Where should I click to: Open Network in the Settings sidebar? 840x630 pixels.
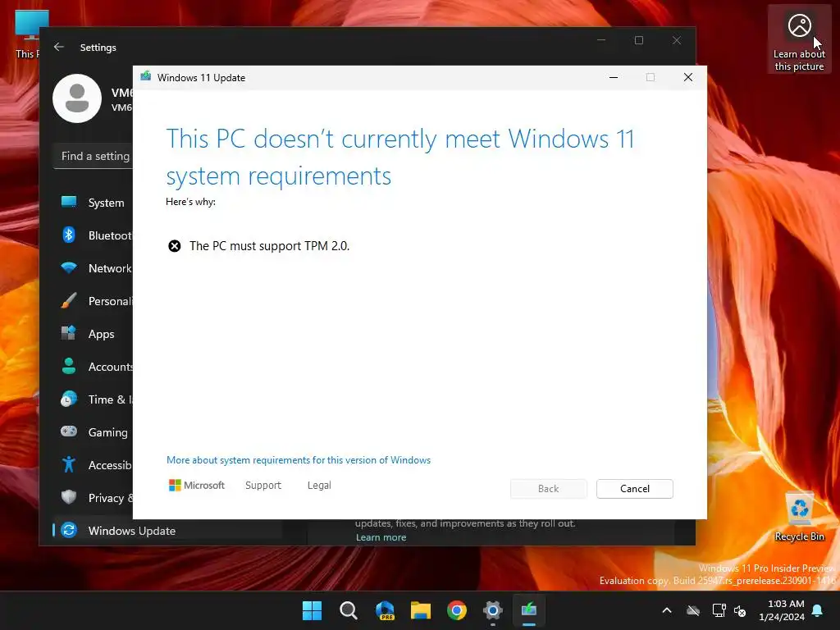pos(94,268)
